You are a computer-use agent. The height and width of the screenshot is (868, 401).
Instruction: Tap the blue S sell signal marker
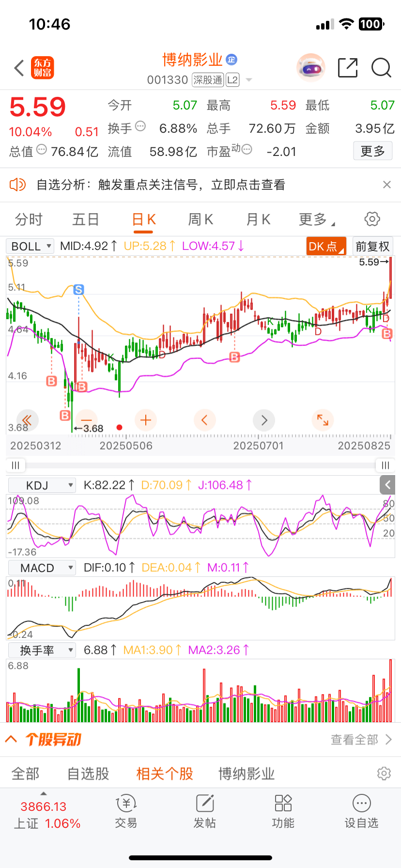pyautogui.click(x=78, y=290)
